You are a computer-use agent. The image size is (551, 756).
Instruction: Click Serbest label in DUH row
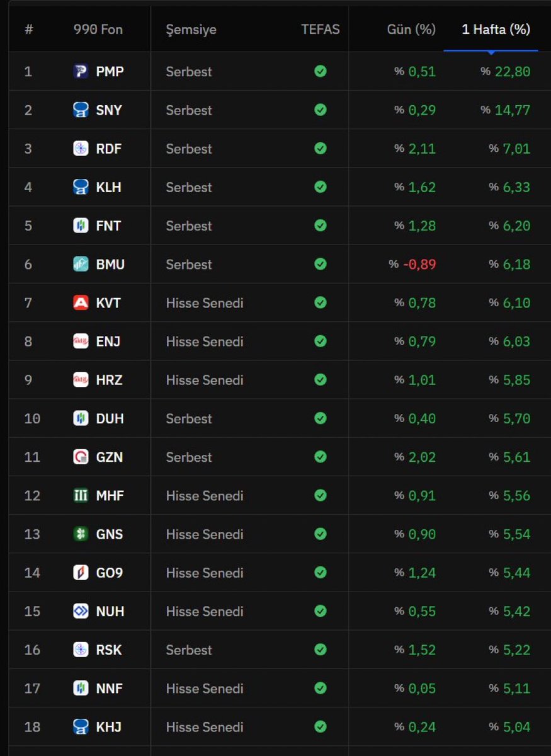tap(189, 418)
